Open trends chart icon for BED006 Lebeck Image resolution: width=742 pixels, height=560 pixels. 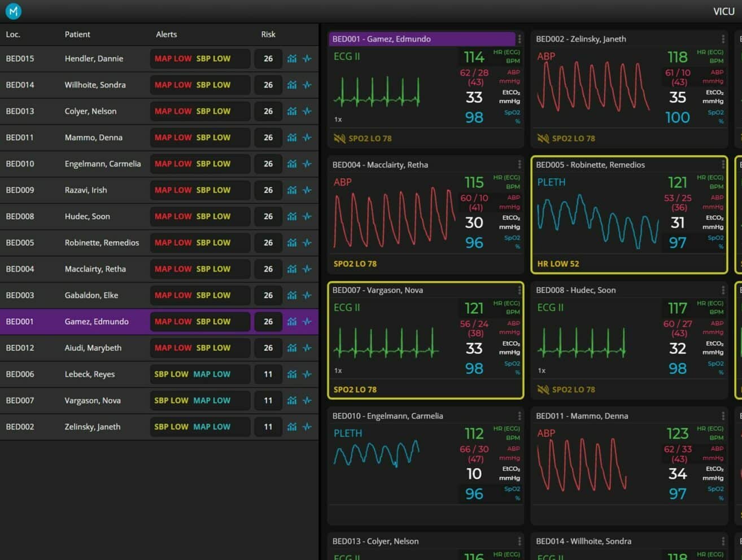(x=291, y=374)
